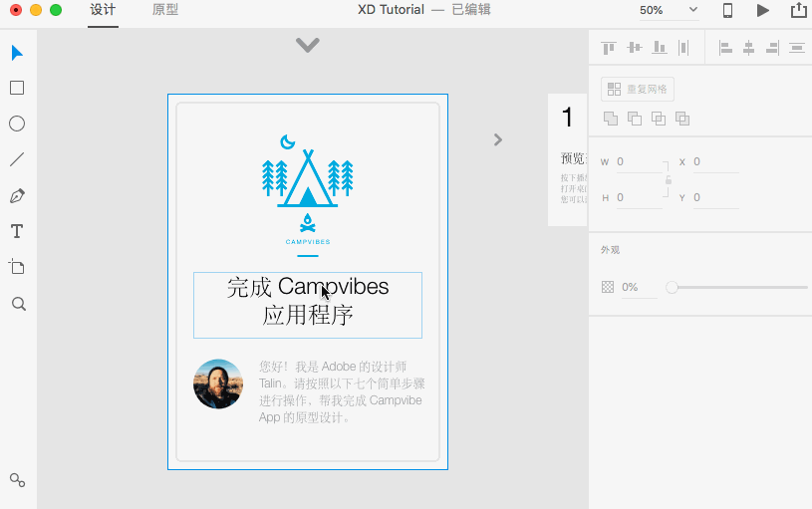Apply the Subtract boolean operation
The image size is (812, 509).
pos(635,119)
